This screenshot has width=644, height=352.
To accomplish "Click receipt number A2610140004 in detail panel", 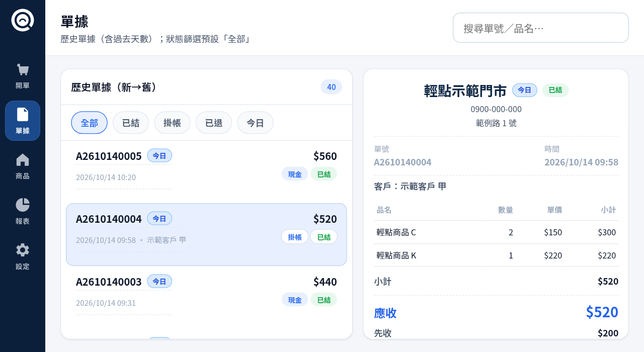I will tap(403, 162).
